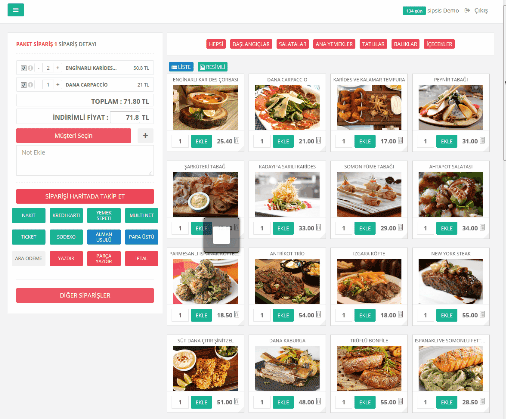Filter menu by Tatlılar category

coord(373,44)
